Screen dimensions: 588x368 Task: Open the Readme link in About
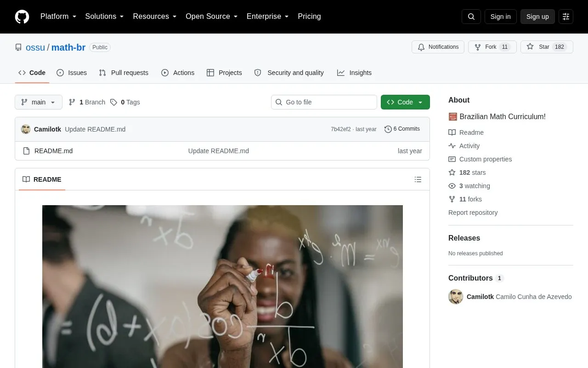[466, 132]
